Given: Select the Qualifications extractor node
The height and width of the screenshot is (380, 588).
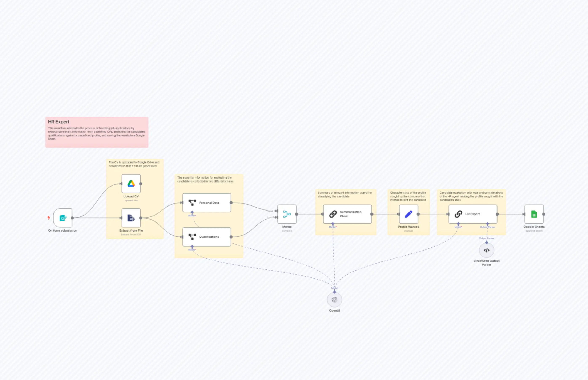Looking at the screenshot, I should click(x=207, y=237).
